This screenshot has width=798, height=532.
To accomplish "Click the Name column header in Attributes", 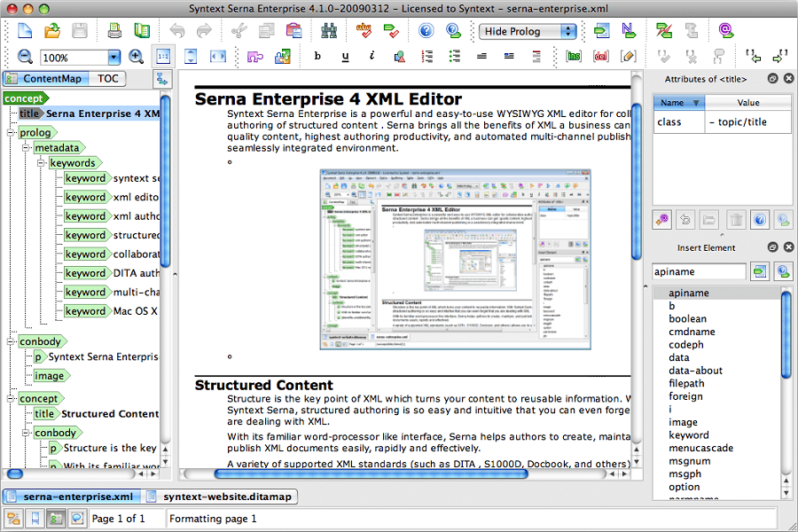I will (x=678, y=103).
